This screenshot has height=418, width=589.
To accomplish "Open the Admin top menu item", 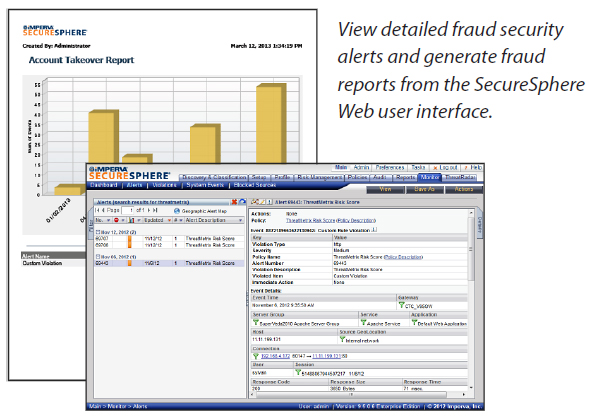I will pyautogui.click(x=361, y=168).
